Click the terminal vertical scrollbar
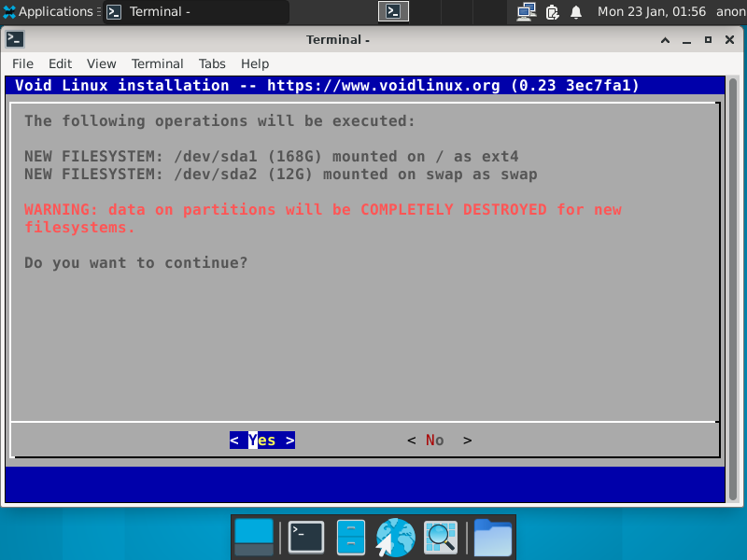747x560 pixels. [733, 289]
